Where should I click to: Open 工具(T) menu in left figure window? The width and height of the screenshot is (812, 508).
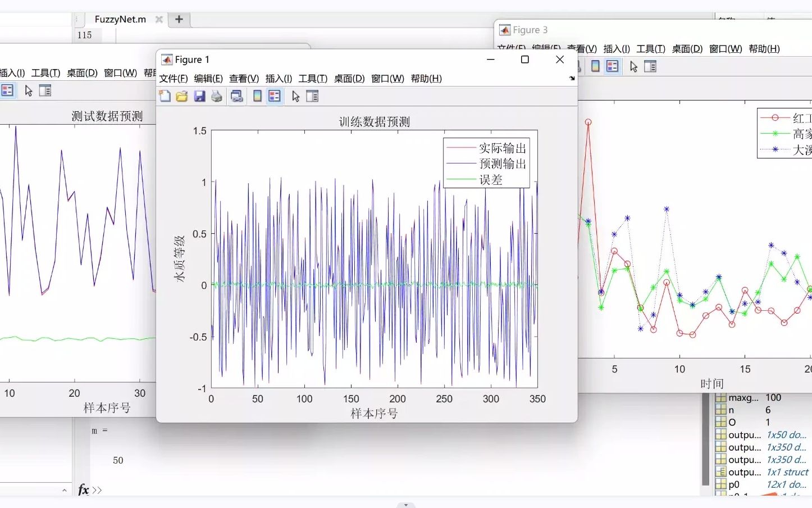[x=45, y=73]
